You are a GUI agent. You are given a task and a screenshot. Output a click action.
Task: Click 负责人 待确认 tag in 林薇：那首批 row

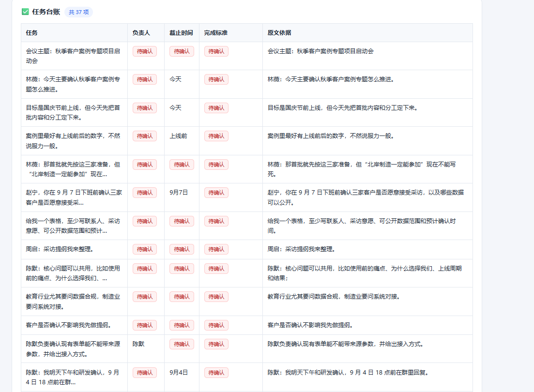[145, 165]
